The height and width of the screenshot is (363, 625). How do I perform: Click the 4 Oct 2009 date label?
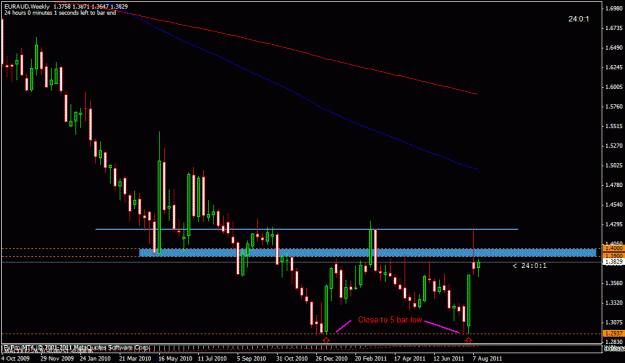point(15,358)
